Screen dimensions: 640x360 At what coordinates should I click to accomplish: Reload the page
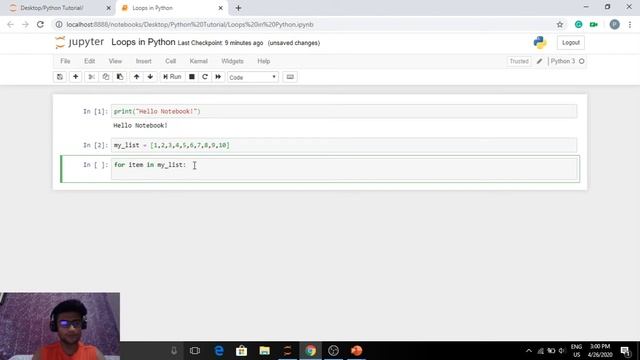click(40, 24)
